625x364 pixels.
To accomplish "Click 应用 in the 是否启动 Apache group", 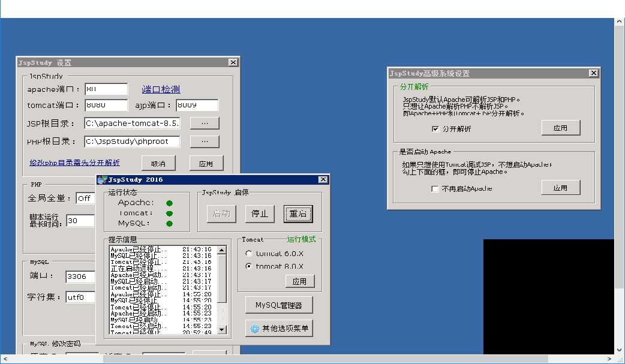I will (560, 188).
